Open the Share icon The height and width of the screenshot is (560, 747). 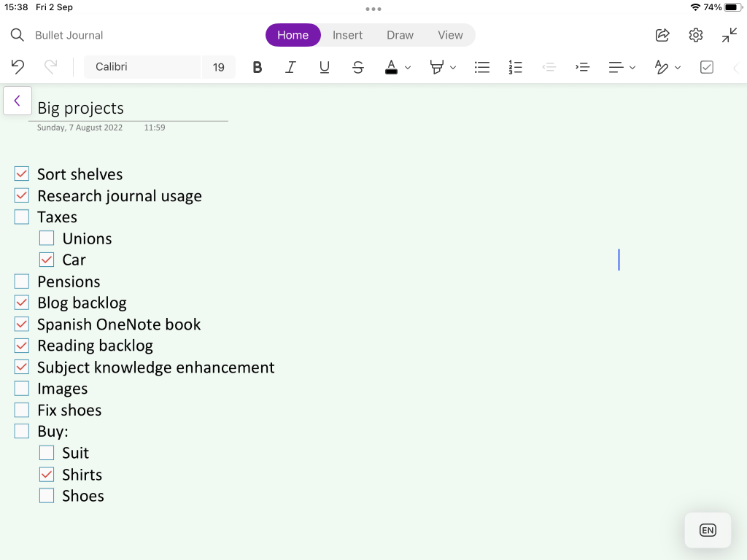(x=662, y=35)
